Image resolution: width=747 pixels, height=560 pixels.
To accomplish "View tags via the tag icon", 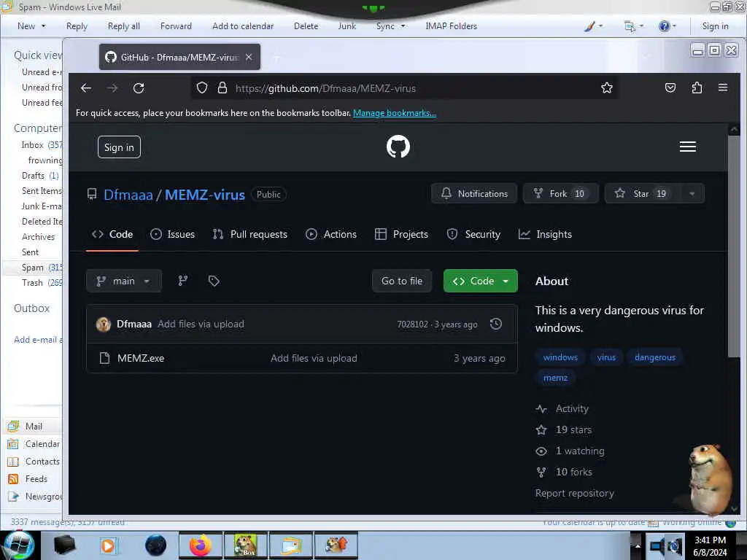I will click(214, 281).
